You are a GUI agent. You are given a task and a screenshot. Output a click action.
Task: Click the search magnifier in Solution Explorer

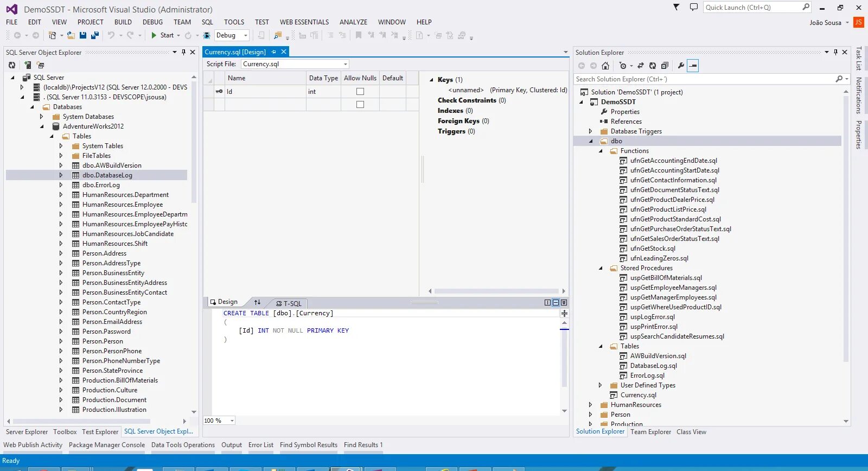click(839, 79)
